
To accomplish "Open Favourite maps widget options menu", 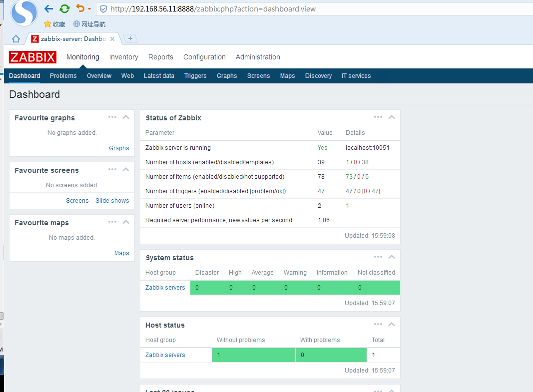I will (x=112, y=222).
